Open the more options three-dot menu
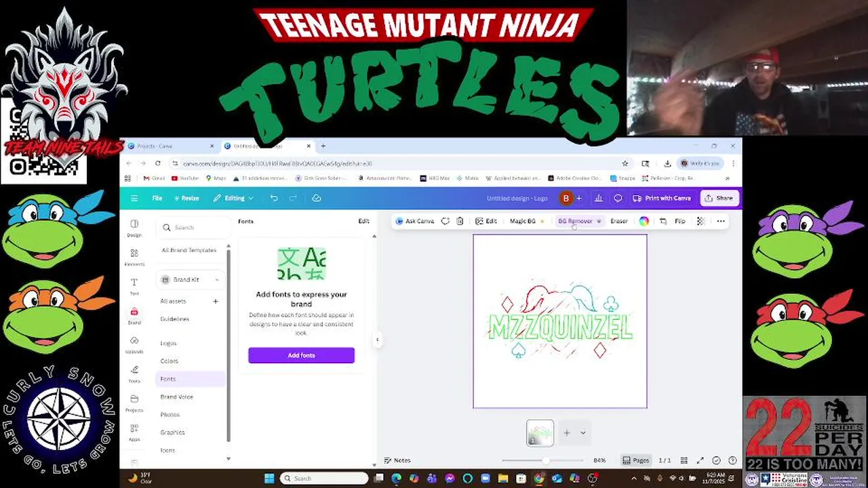This screenshot has height=488, width=868. tap(721, 221)
